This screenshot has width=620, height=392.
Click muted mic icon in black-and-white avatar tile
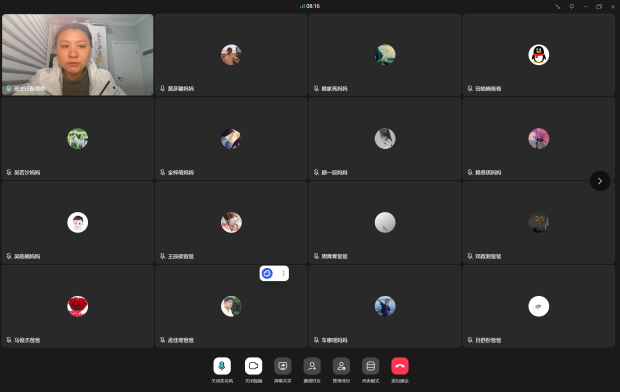316,172
